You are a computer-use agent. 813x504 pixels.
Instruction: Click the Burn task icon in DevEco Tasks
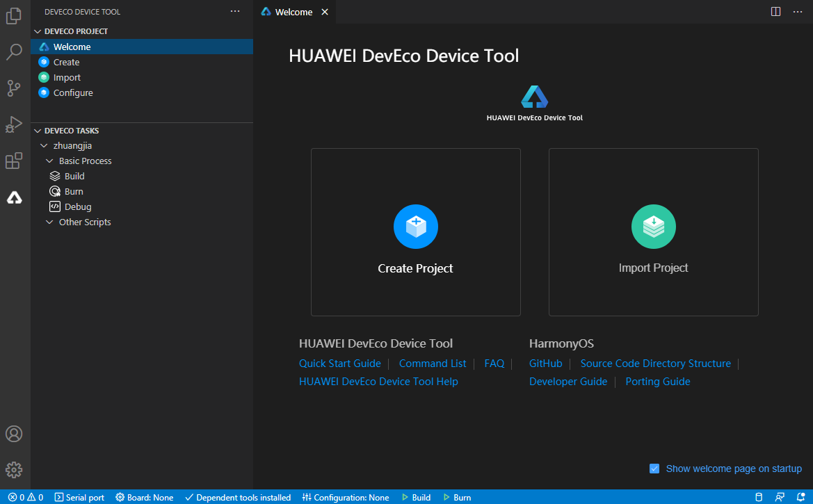pos(56,191)
